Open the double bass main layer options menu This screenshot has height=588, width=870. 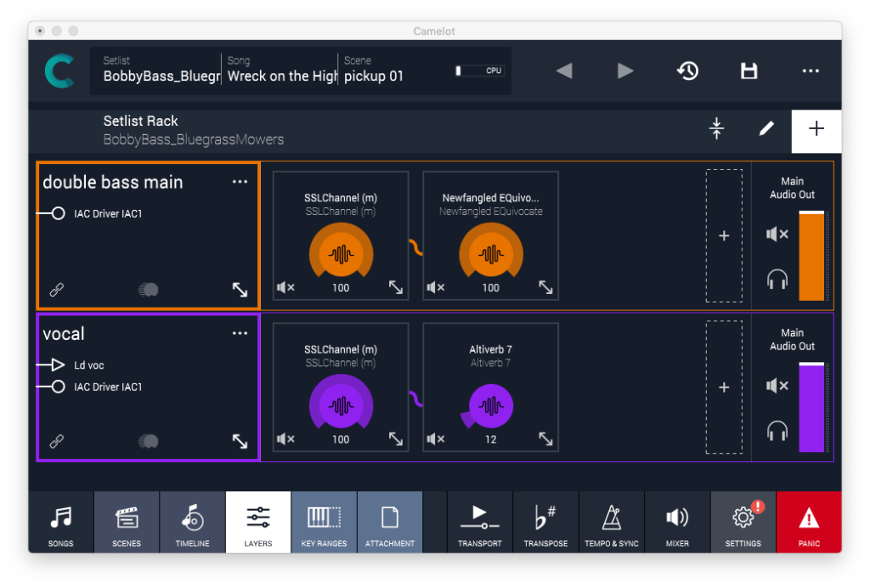240,181
